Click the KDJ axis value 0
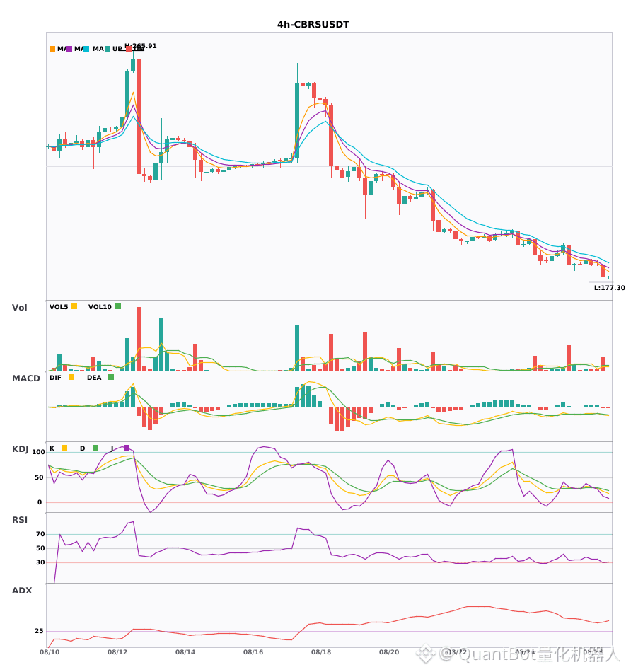Screen dimensions: 626x672 pyautogui.click(x=40, y=502)
